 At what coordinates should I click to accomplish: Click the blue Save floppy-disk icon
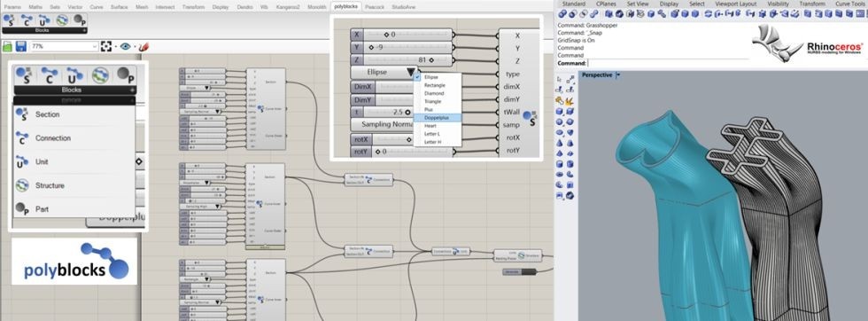[21, 47]
